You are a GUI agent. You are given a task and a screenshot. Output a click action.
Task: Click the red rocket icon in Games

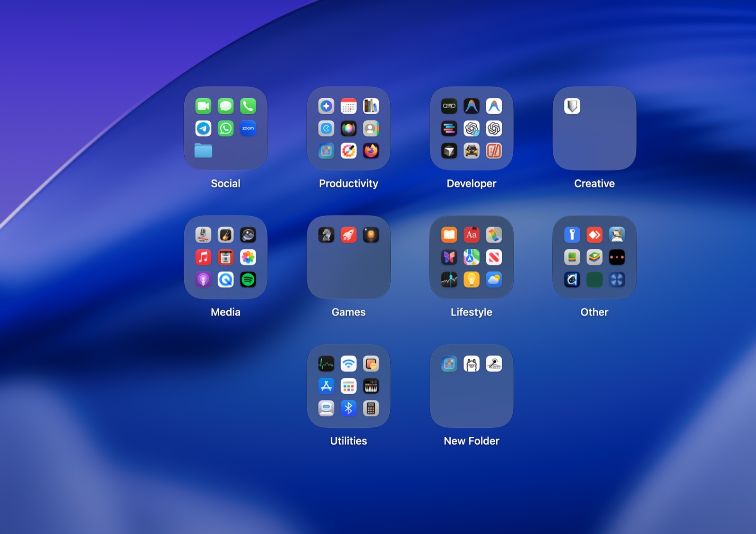pyautogui.click(x=349, y=235)
